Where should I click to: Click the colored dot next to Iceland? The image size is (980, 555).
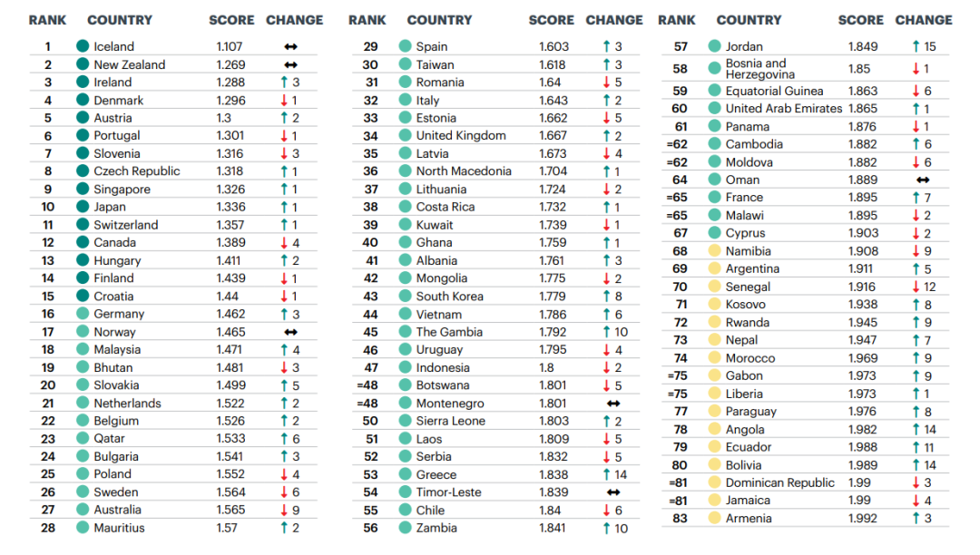point(83,46)
